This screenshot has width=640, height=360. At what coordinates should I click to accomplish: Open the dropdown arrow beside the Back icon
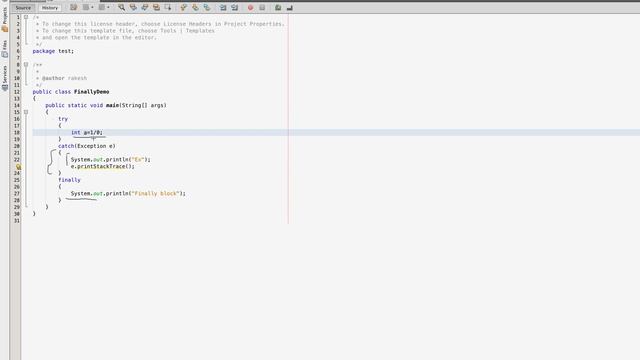click(92, 7)
